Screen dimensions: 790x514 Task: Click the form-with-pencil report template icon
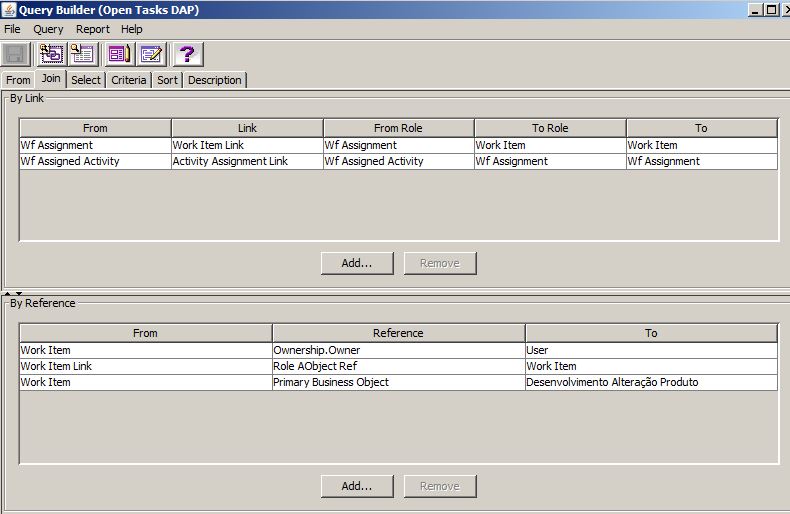point(119,54)
